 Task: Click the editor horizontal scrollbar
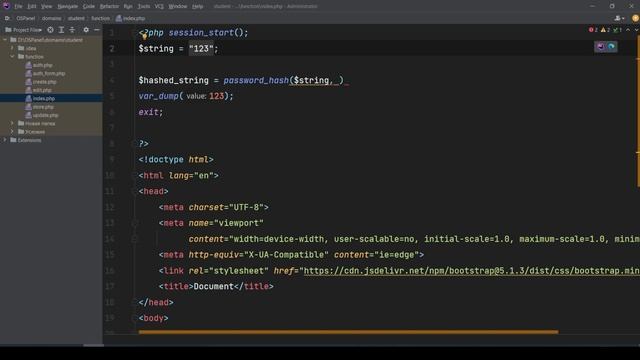(348, 332)
